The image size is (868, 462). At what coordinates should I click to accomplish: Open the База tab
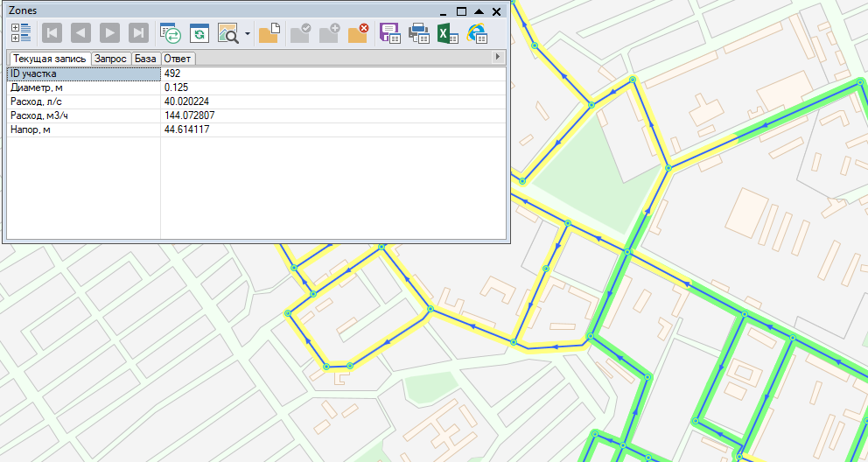(145, 59)
